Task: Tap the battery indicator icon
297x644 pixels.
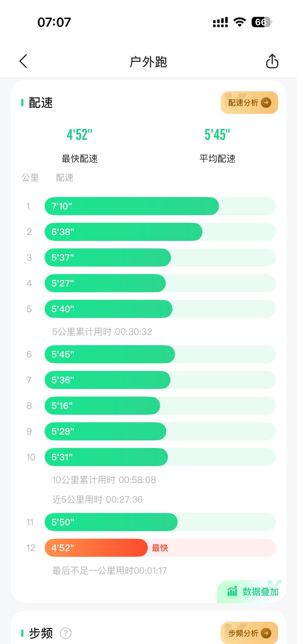Action: point(262,22)
